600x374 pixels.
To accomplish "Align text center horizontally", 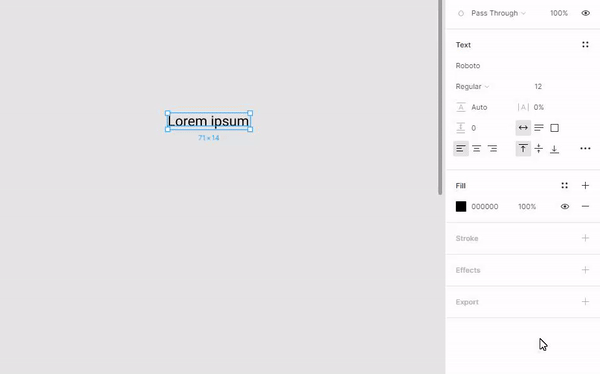I will (476, 149).
